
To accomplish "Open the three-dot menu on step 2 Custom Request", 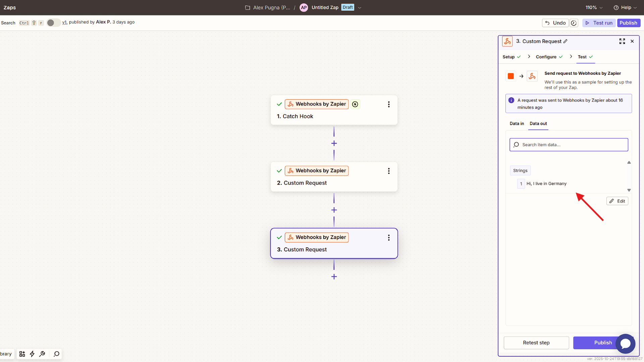I will pos(389,171).
